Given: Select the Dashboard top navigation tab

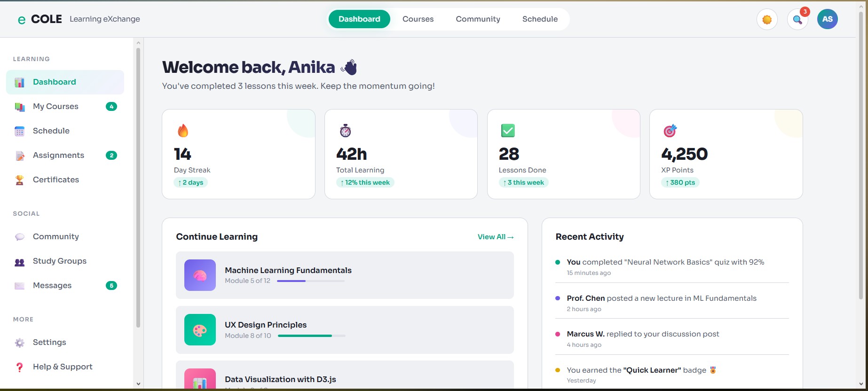Looking at the screenshot, I should 359,19.
